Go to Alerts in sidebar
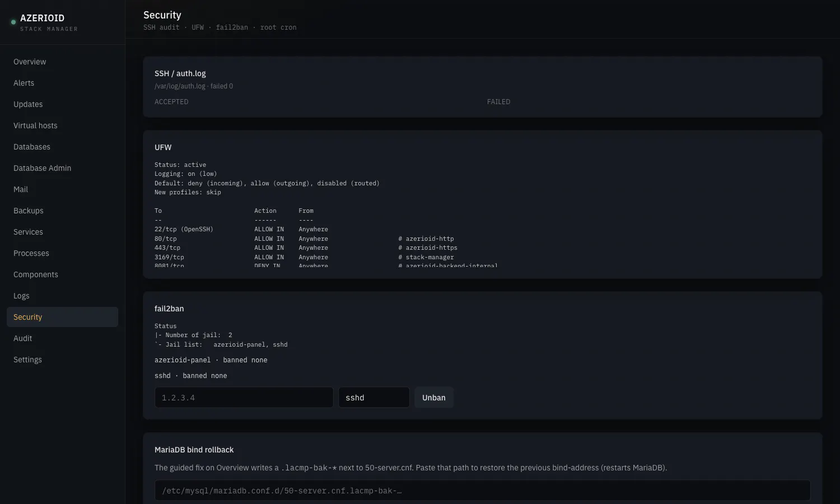 (62, 83)
